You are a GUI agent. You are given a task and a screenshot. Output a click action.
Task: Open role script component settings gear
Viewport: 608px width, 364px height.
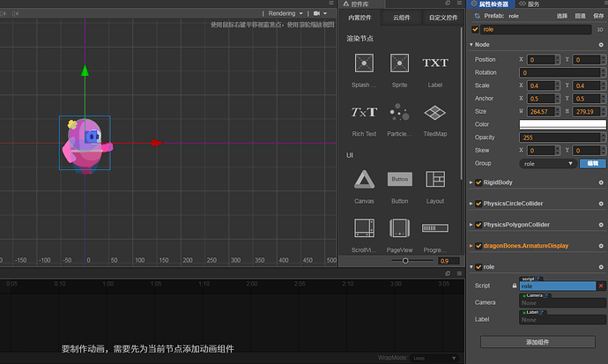click(601, 267)
